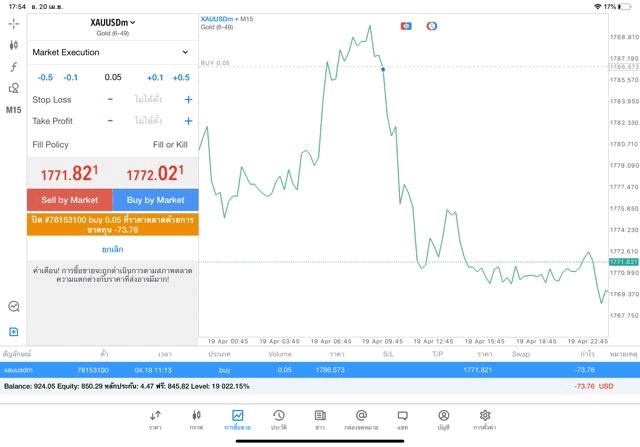Edit the 0.05 volume value
Viewport: 640px width, 447px height.
(113, 77)
